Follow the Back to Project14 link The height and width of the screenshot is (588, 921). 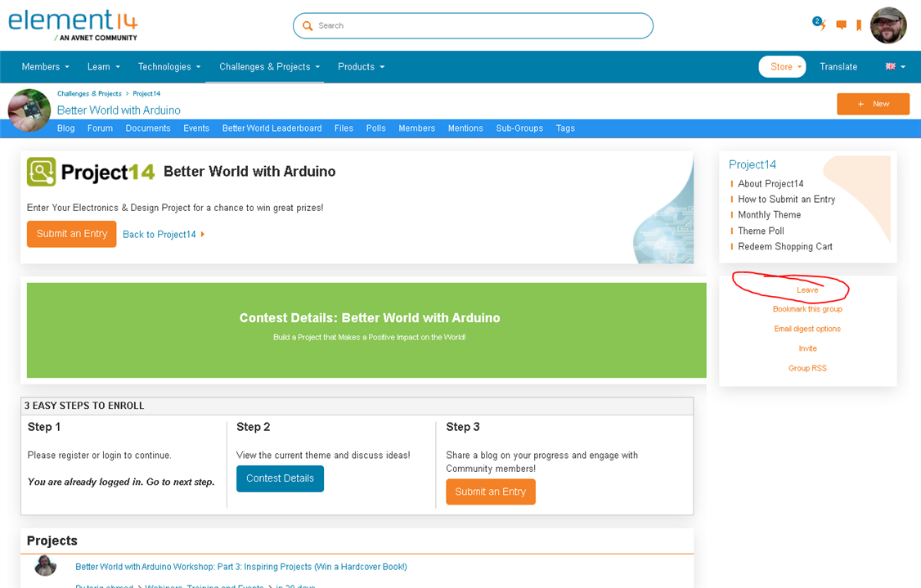tap(164, 235)
